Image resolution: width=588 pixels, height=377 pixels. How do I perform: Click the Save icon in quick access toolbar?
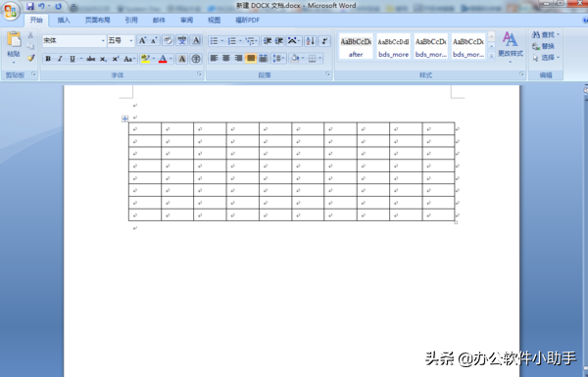point(30,7)
